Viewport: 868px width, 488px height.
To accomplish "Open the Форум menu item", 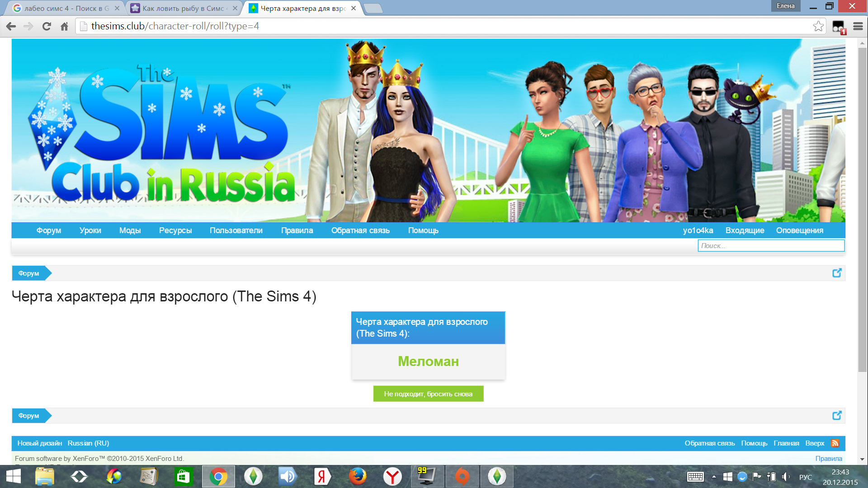I will coord(49,230).
